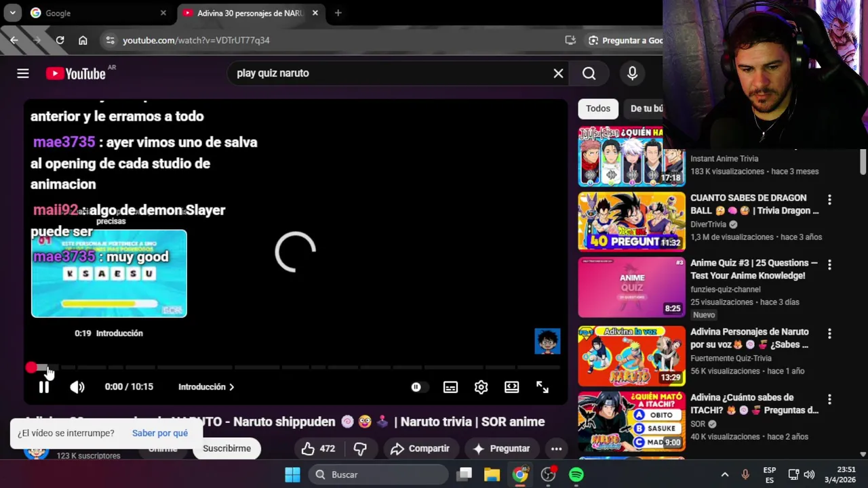Image resolution: width=868 pixels, height=488 pixels.
Task: Switch to theater mode
Action: 511,387
